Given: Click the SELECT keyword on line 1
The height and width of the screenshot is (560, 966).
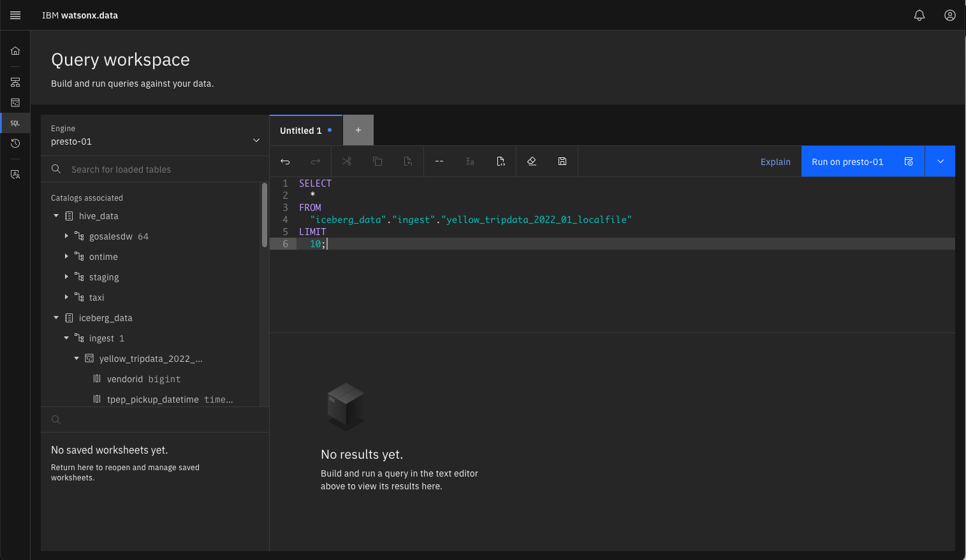Looking at the screenshot, I should click(315, 183).
